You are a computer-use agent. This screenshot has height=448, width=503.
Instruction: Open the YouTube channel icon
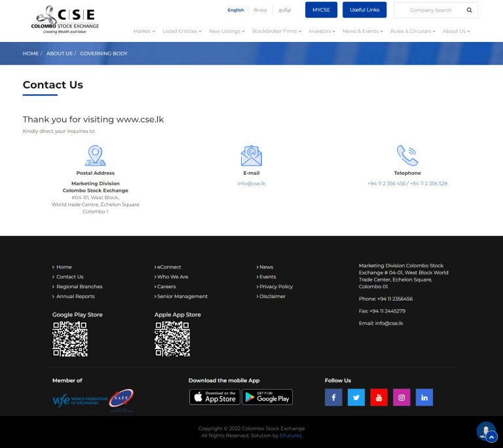click(379, 398)
